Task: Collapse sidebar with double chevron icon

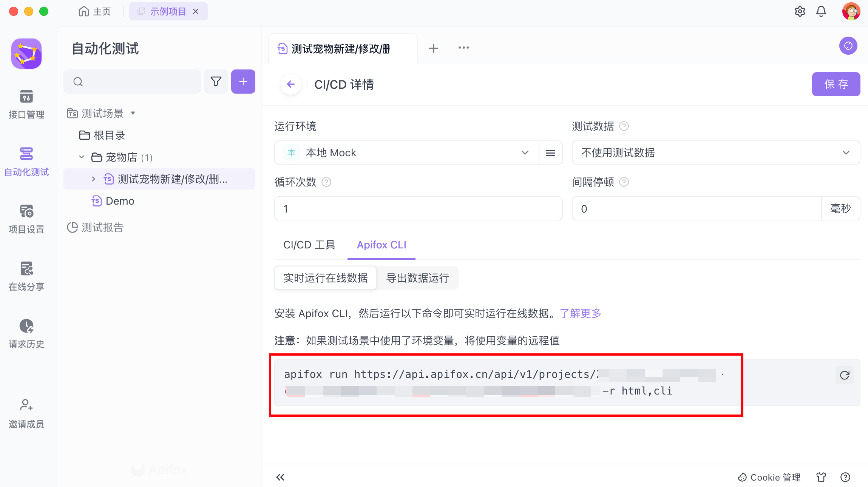Action: pyautogui.click(x=280, y=477)
